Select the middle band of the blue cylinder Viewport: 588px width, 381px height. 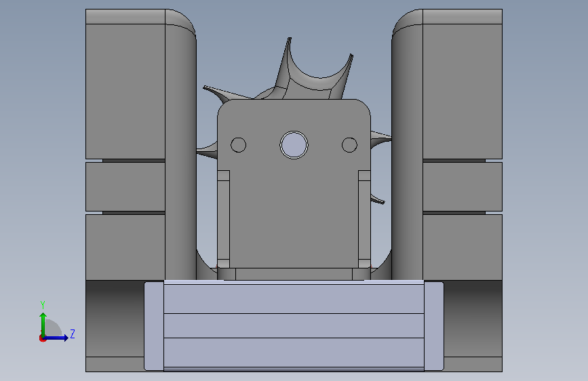(x=294, y=325)
